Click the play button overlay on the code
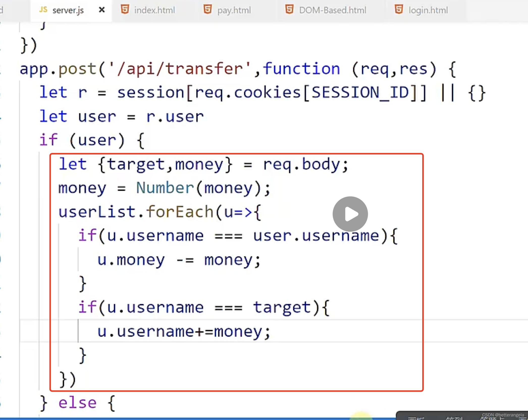 350,214
